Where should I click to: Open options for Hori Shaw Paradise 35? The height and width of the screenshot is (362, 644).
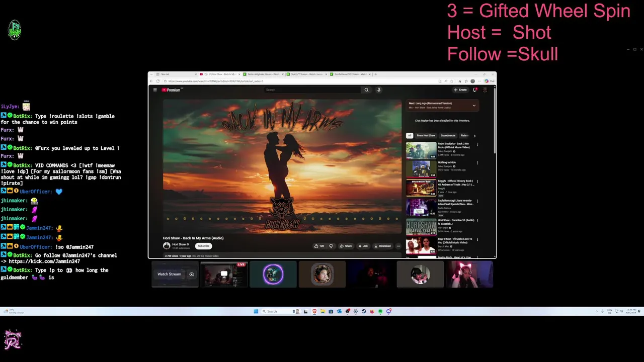pos(477,221)
